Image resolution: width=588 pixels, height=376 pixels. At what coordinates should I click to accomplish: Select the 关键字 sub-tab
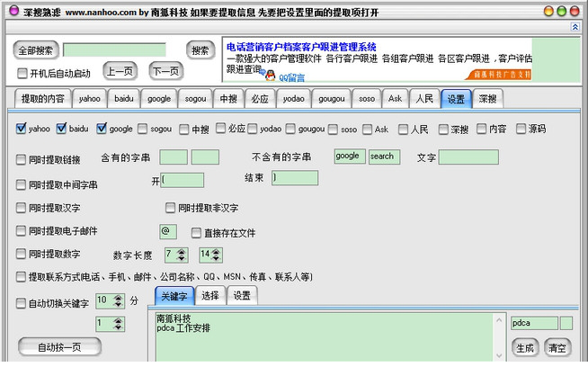(174, 296)
